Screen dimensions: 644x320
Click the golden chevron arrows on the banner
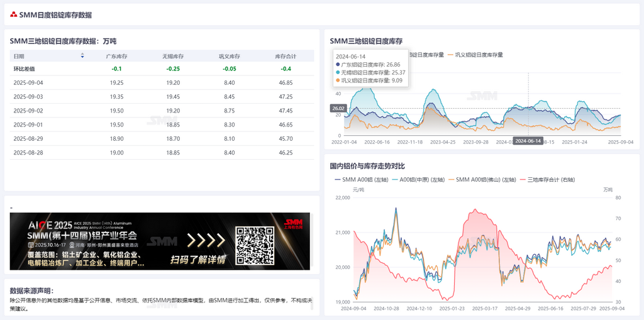206,240
